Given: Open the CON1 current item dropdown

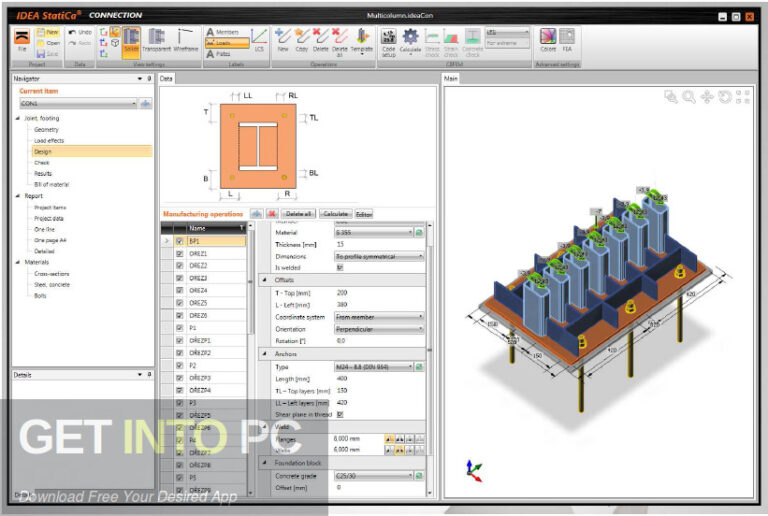Looking at the screenshot, I should coord(78,104).
